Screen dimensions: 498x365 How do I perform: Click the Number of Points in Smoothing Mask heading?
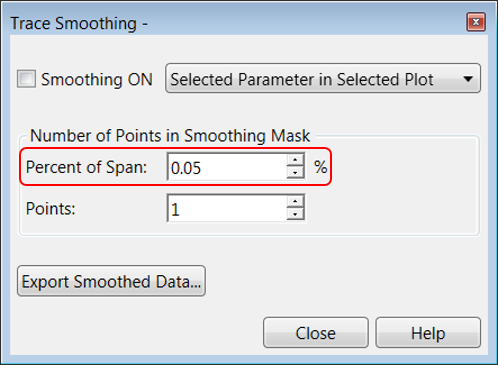tap(170, 136)
